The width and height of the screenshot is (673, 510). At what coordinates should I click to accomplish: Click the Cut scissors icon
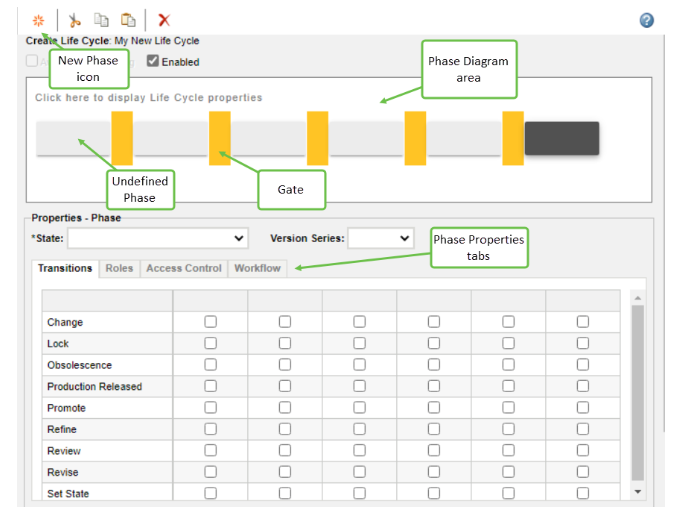[x=74, y=20]
